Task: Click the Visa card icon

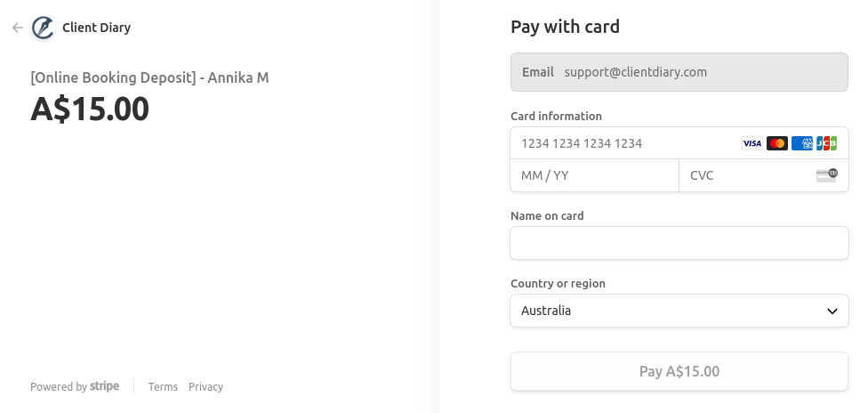Action: coord(752,143)
